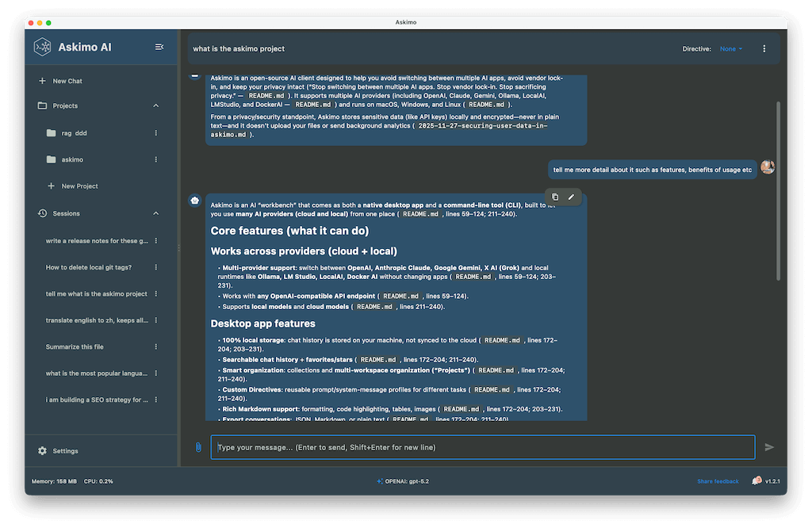Collapse the Sessions section

pyautogui.click(x=155, y=213)
